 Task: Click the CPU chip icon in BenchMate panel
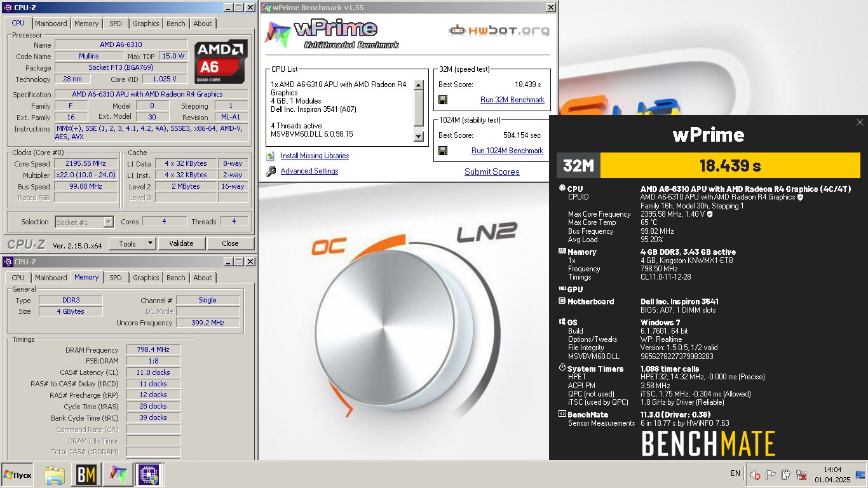(x=562, y=188)
